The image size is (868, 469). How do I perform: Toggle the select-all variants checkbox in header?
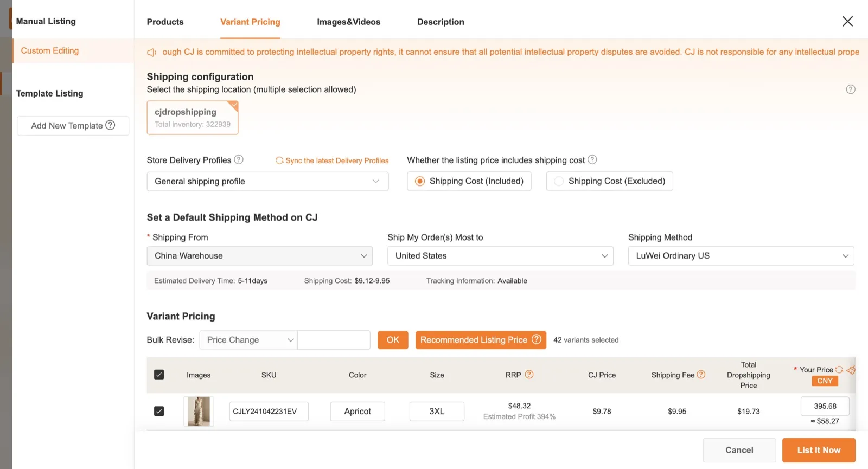(x=159, y=375)
